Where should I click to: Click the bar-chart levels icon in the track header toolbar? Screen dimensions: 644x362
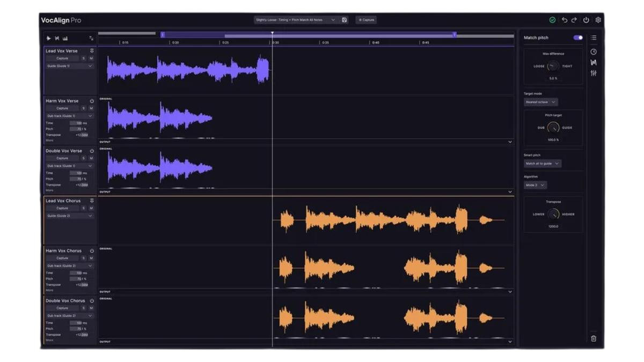pyautogui.click(x=65, y=38)
